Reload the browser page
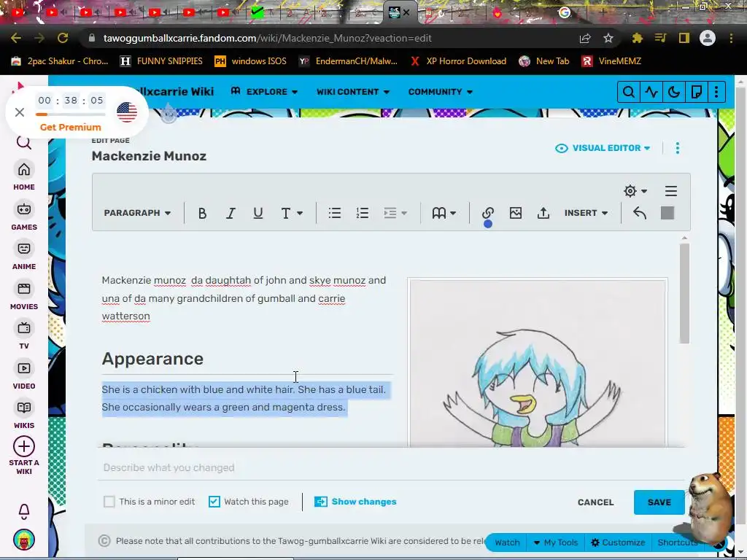Screen dimensions: 747x560 [x=63, y=38]
